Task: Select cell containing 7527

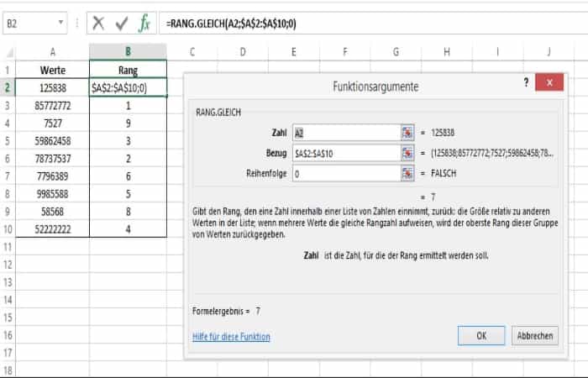Action: click(x=52, y=123)
